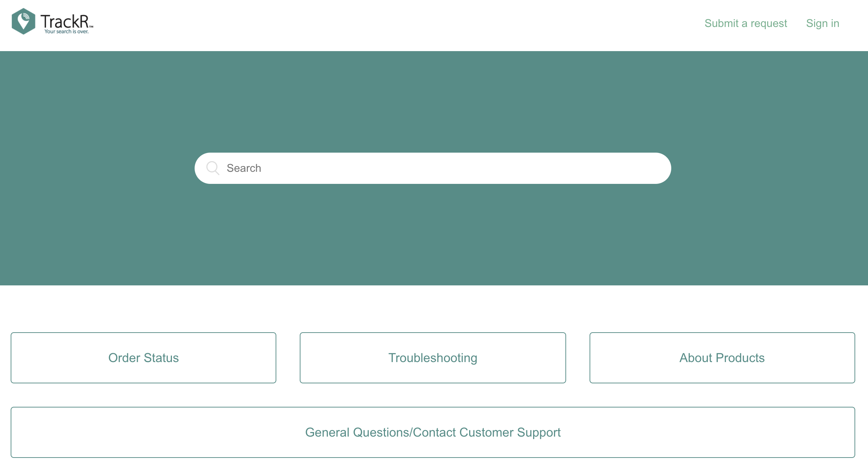
Task: Place cursor in the Search box placeholder text
Action: (x=244, y=168)
